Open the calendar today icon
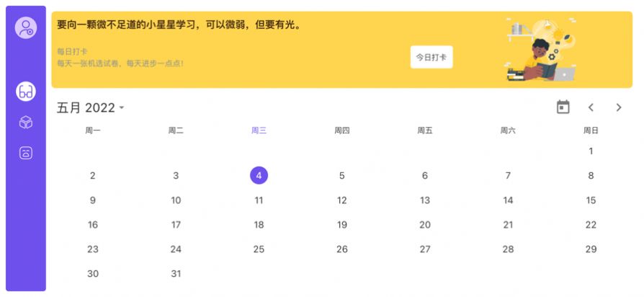Screen dimensions: 644x297 point(563,107)
